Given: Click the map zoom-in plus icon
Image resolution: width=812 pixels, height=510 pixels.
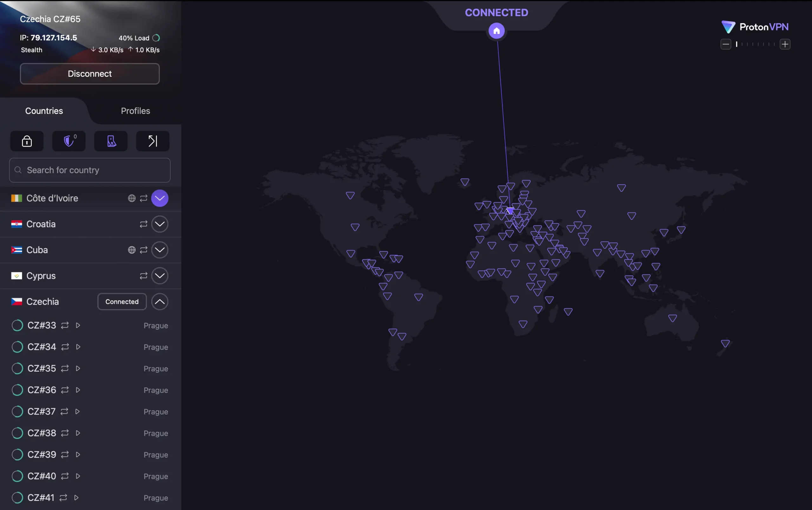Looking at the screenshot, I should [x=785, y=44].
